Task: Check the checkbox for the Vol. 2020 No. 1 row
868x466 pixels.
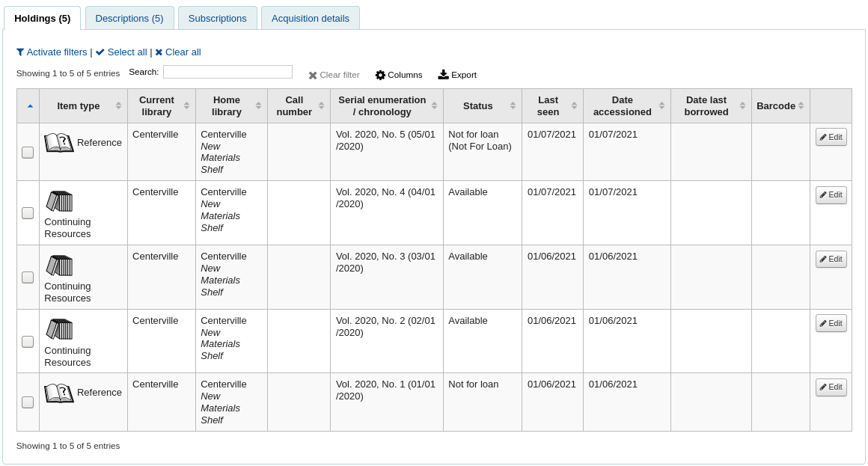Action: [x=28, y=402]
